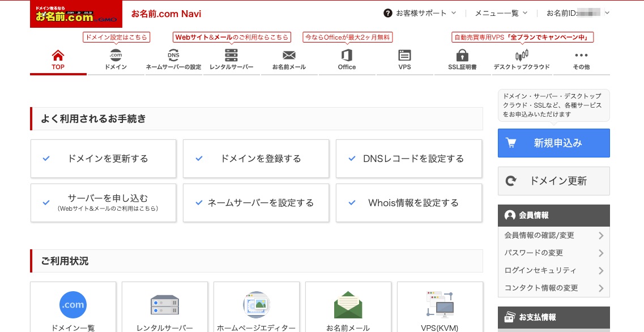Image resolution: width=644 pixels, height=332 pixels.
Task: Click the お名前.com Navi title
Action: click(x=167, y=14)
